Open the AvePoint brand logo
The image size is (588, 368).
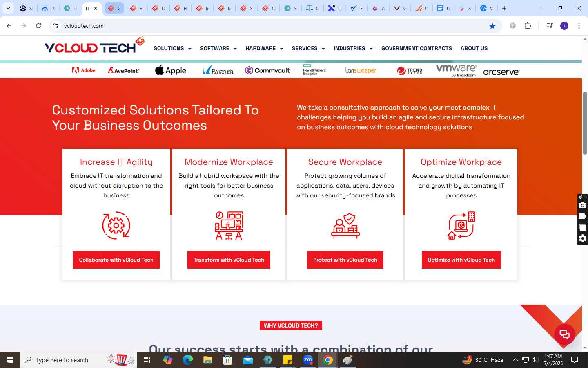pyautogui.click(x=124, y=70)
